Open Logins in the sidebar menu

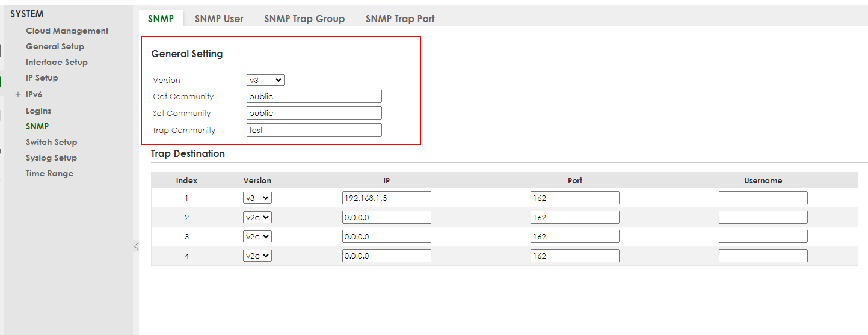[x=38, y=111]
